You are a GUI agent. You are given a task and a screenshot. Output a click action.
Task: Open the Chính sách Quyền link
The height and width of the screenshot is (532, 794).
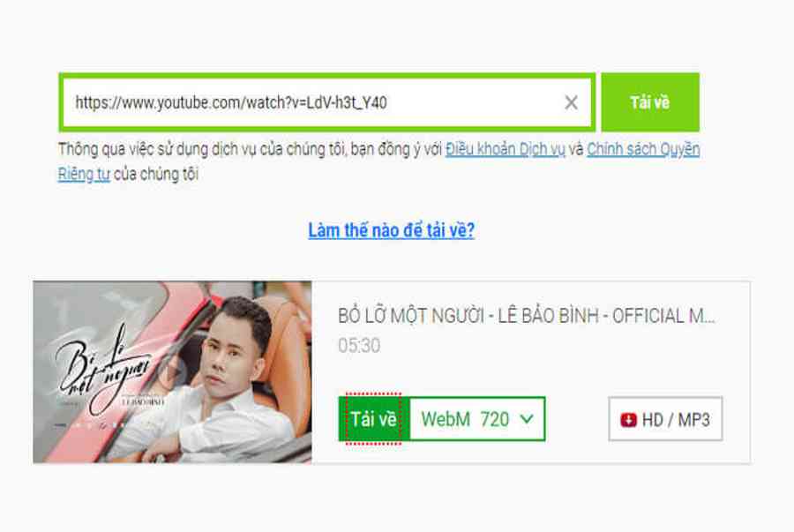643,149
